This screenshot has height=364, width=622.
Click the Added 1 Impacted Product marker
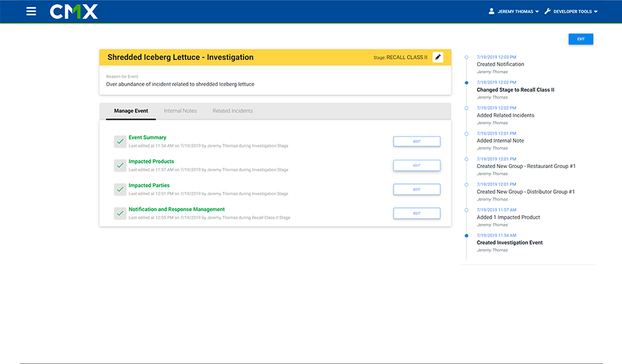click(x=466, y=210)
